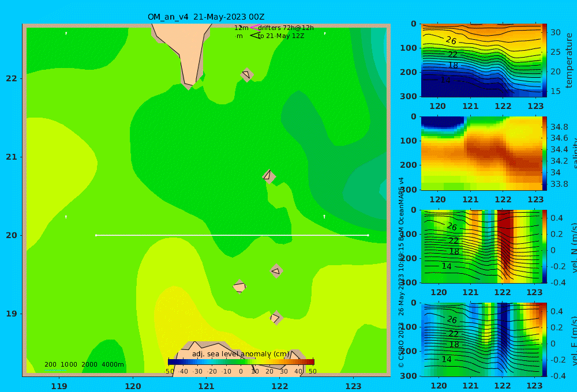Click the 34.8 tick on the salinity colorbar
The image size is (577, 392).
point(559,127)
